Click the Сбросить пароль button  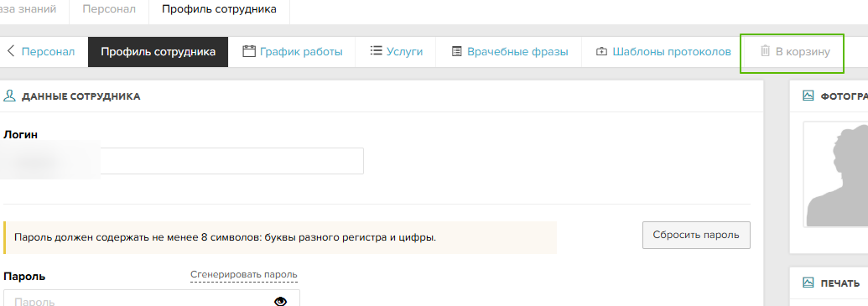(x=696, y=235)
